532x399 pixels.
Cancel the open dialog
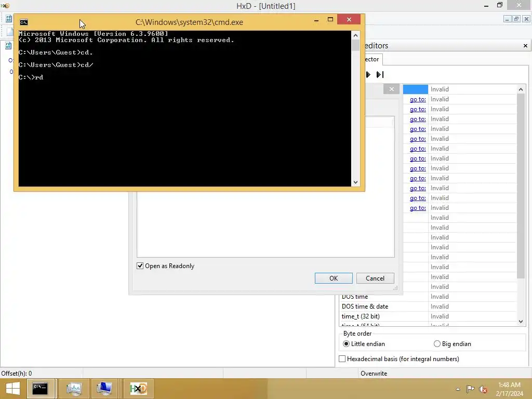coord(375,278)
